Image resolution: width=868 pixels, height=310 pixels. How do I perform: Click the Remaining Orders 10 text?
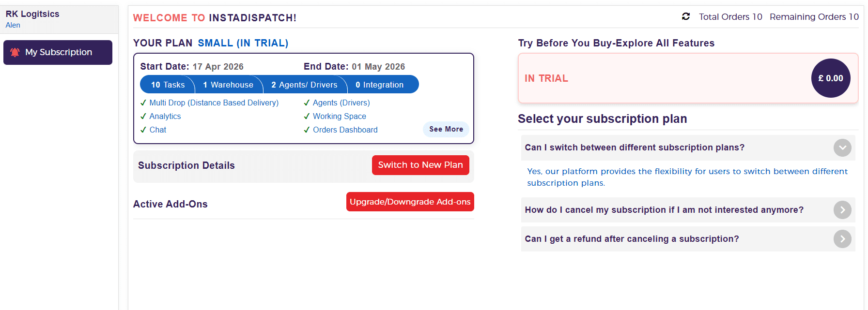point(814,17)
